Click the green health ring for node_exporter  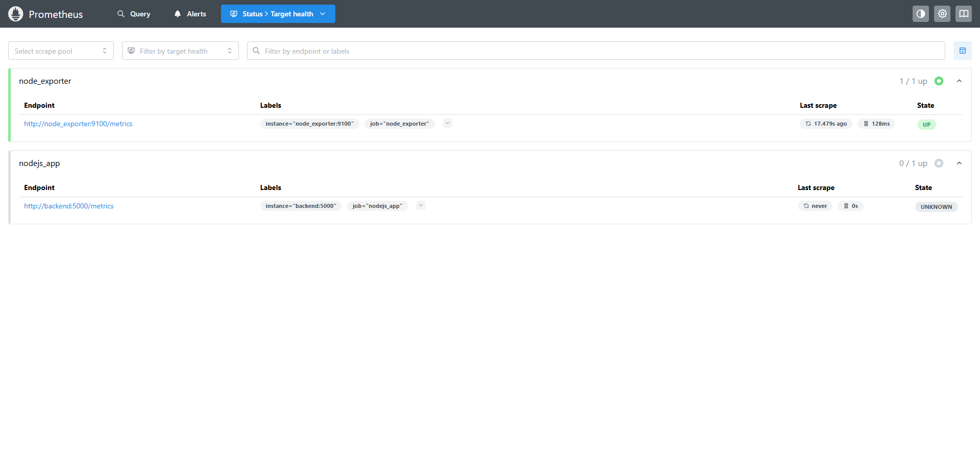point(939,81)
